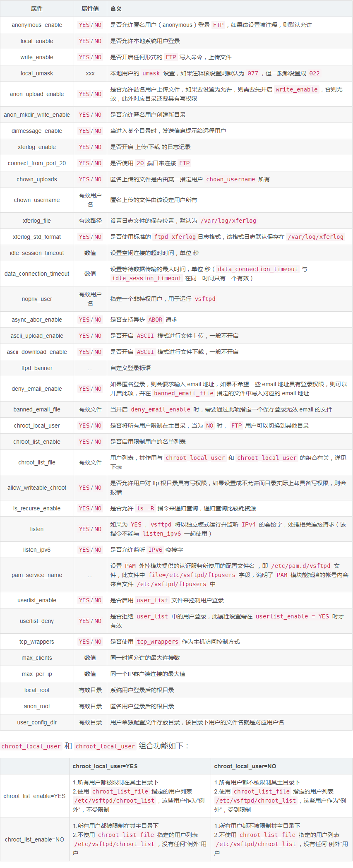Click the 属性 column header

(x=37, y=9)
